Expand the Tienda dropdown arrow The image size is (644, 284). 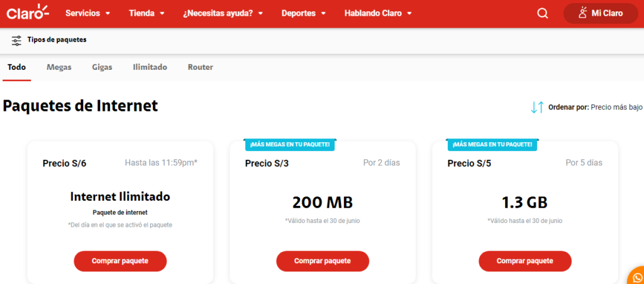pos(162,14)
